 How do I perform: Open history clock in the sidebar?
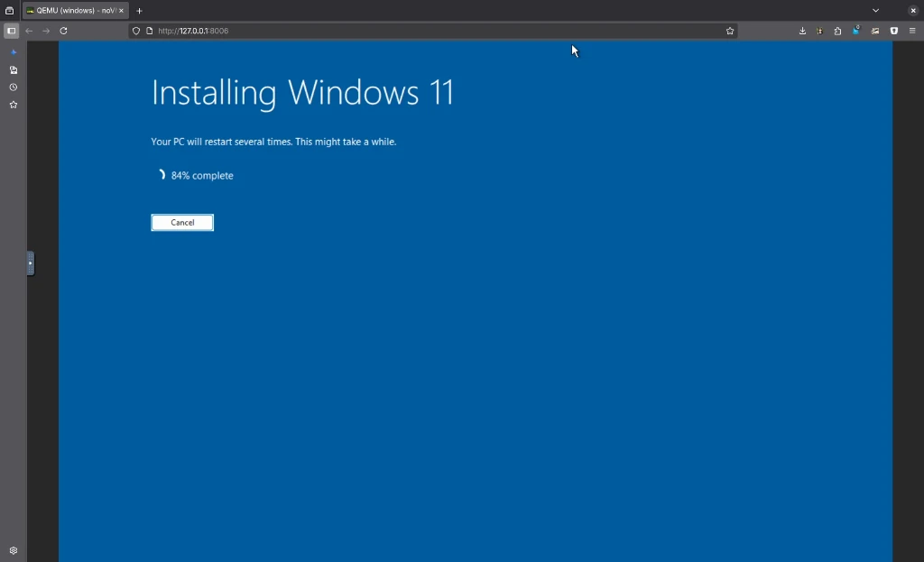[14, 88]
